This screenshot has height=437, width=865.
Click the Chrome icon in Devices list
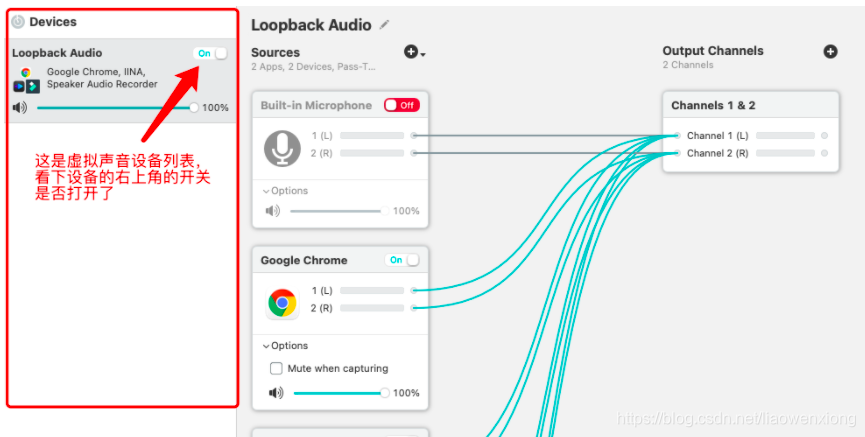click(x=25, y=72)
